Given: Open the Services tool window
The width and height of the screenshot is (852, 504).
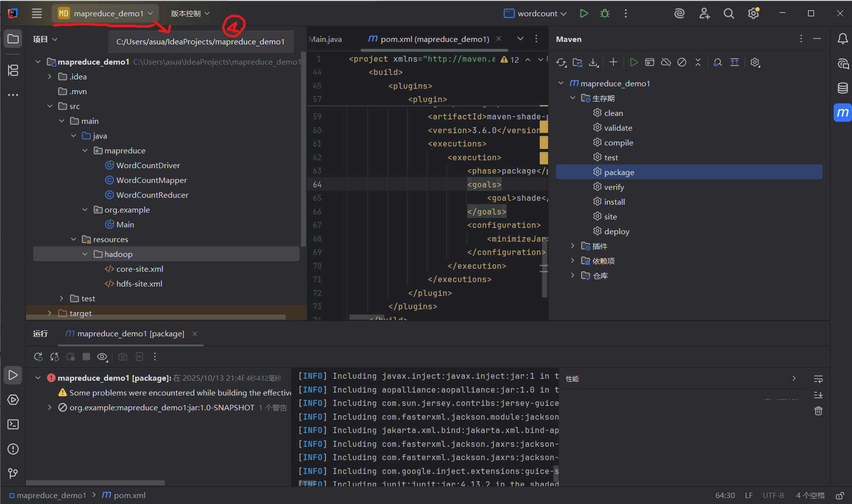Looking at the screenshot, I should point(13,400).
